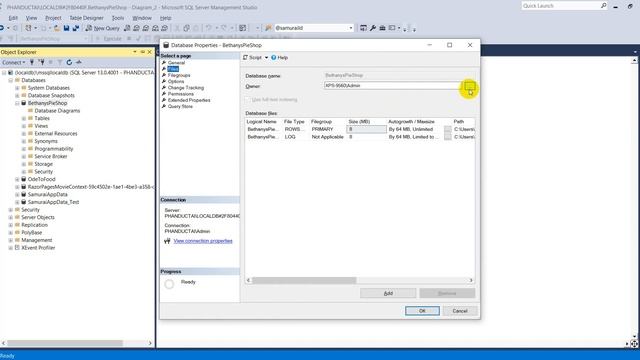Click the Size cell of the ROWS file

(367, 129)
